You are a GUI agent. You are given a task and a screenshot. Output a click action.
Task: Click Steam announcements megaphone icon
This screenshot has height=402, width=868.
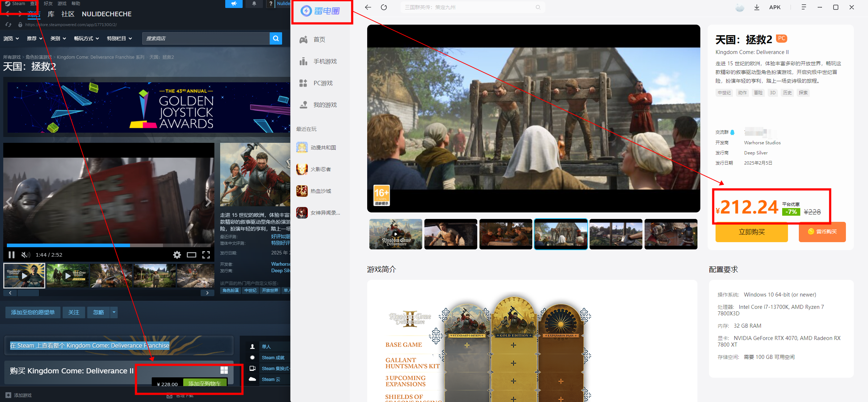point(234,4)
